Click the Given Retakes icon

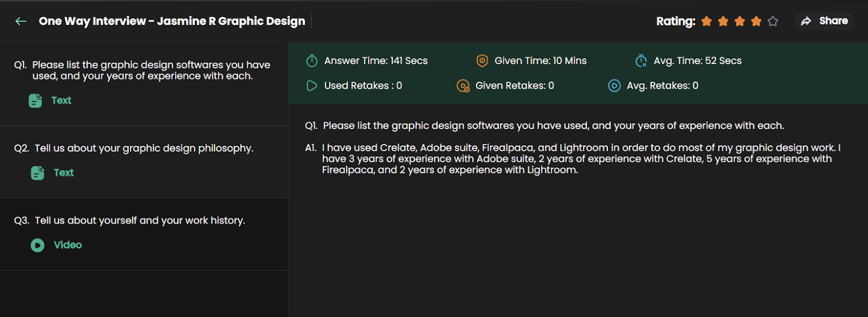[x=462, y=86]
